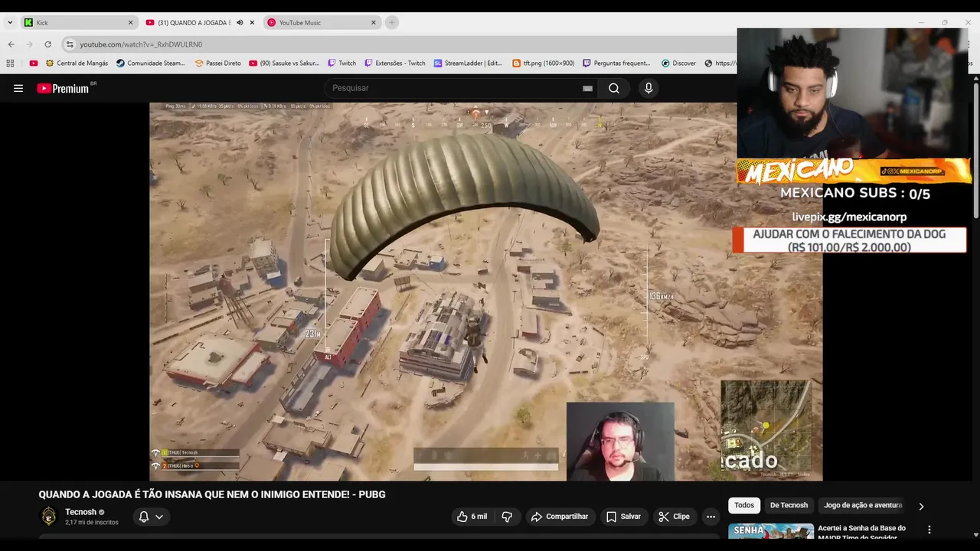Open options menu for the recommended video

pyautogui.click(x=929, y=530)
